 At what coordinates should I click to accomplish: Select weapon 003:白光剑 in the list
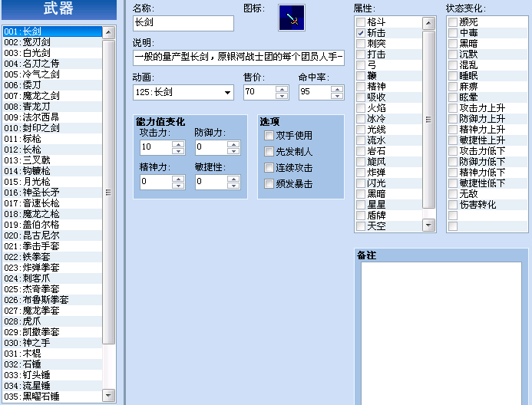pos(53,53)
